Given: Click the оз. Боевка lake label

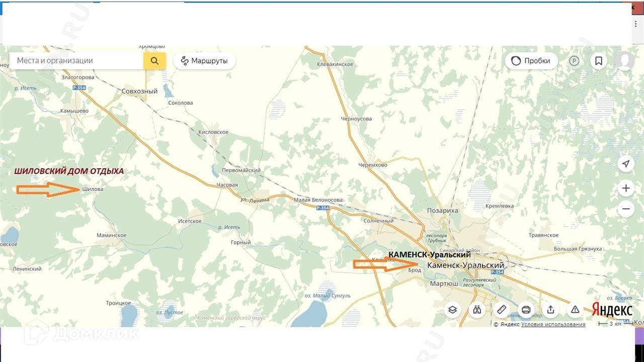Looking at the screenshot, I should coord(619,298).
